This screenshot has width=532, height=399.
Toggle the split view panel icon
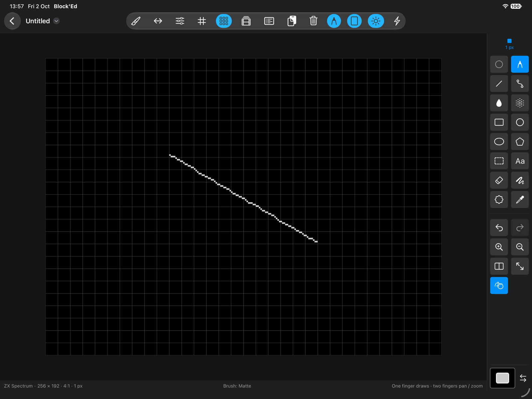(499, 266)
